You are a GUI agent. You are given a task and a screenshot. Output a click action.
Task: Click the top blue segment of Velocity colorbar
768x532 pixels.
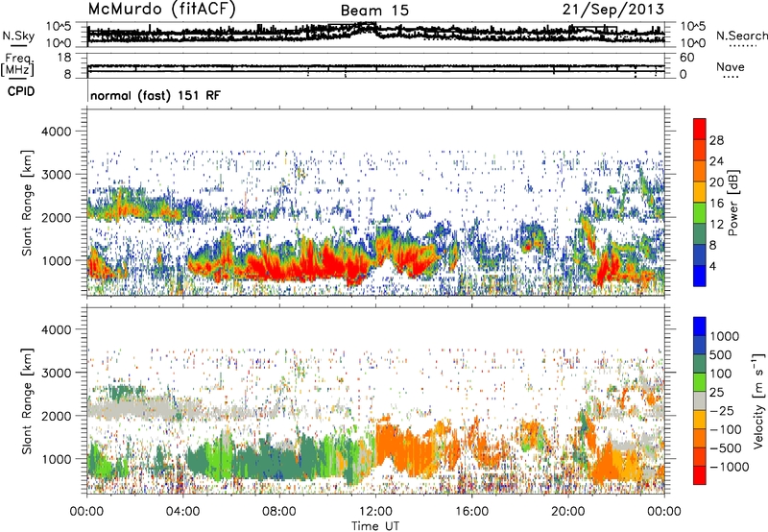[700, 326]
